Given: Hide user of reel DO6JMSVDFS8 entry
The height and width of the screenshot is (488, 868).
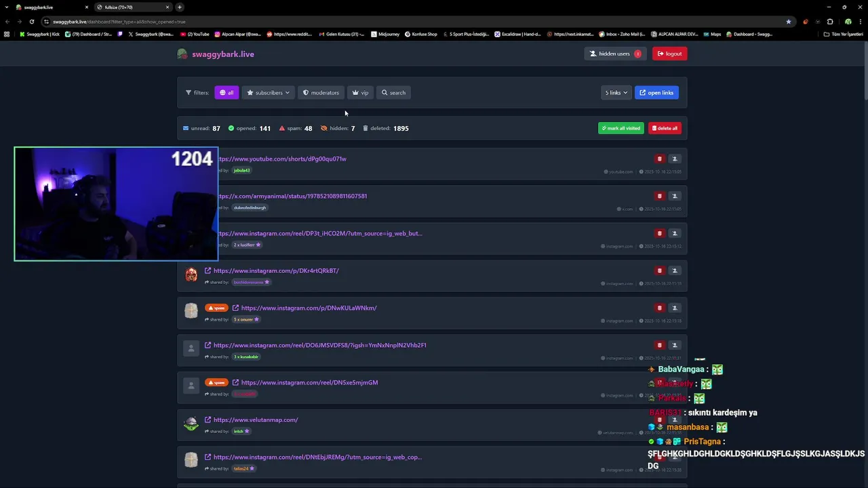Looking at the screenshot, I should point(674,345).
